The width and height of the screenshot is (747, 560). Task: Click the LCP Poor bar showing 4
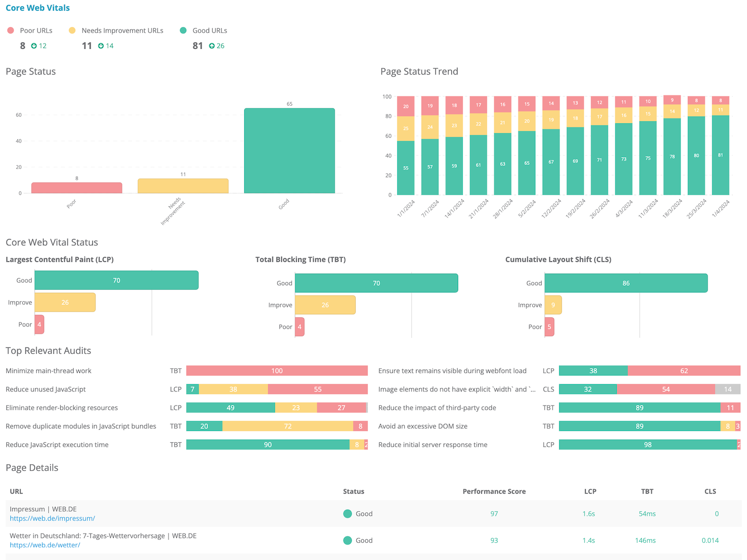39,325
